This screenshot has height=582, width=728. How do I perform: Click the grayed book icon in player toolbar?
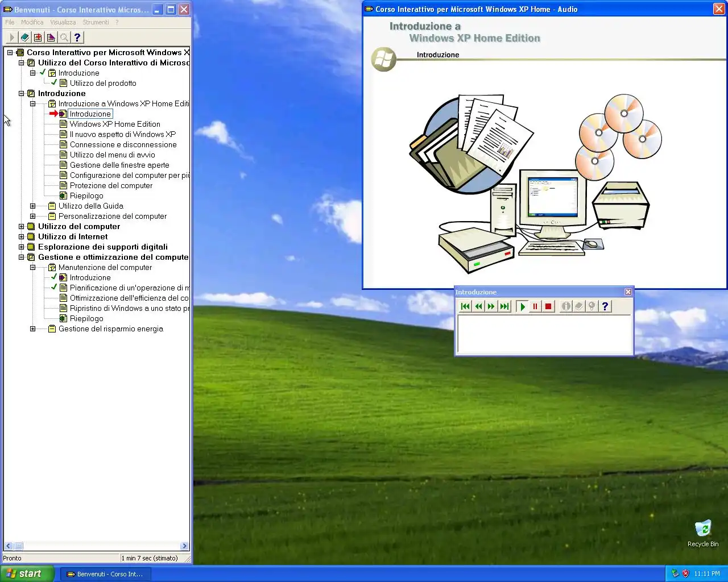tap(579, 306)
